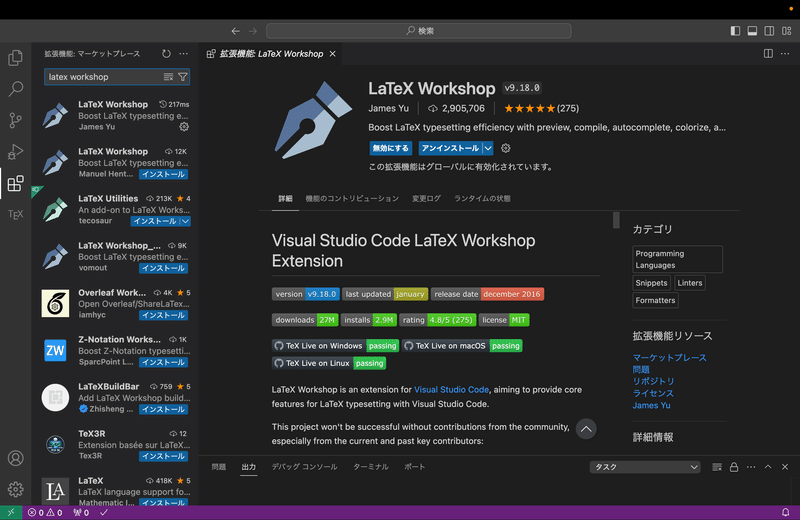
Task: Open the ランタイムの状態 tab
Action: point(482,199)
